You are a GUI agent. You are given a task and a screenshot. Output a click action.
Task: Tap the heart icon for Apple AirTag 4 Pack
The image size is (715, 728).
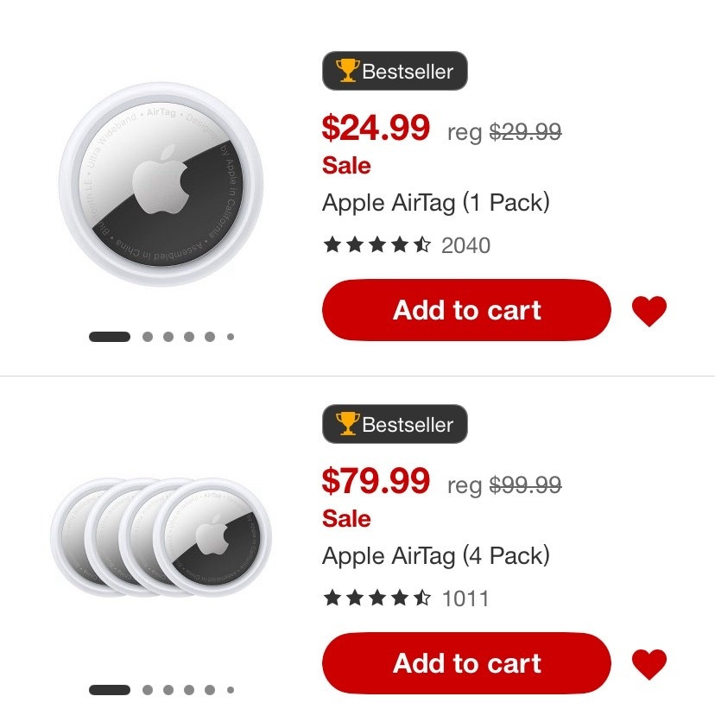click(649, 663)
